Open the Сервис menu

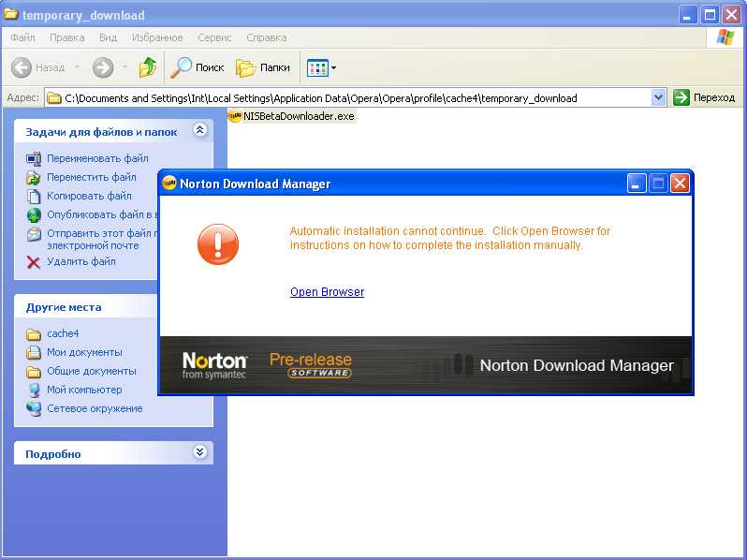point(214,37)
